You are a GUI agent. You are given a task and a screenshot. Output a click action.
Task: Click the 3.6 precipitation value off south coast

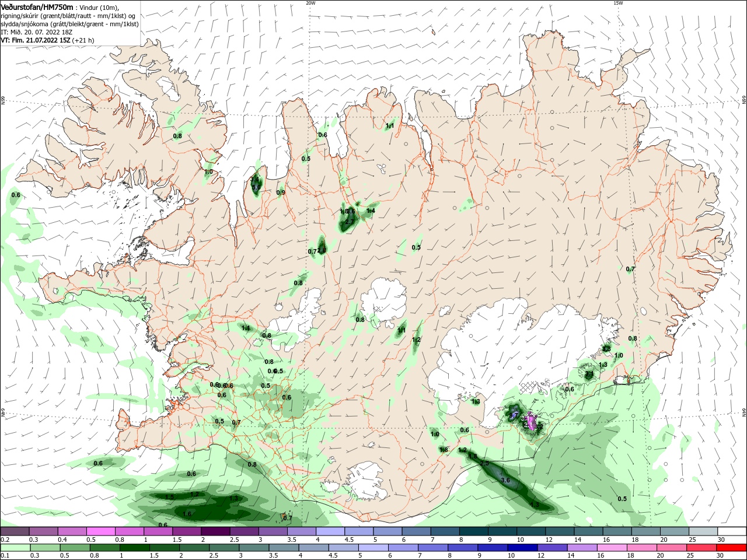click(x=505, y=480)
